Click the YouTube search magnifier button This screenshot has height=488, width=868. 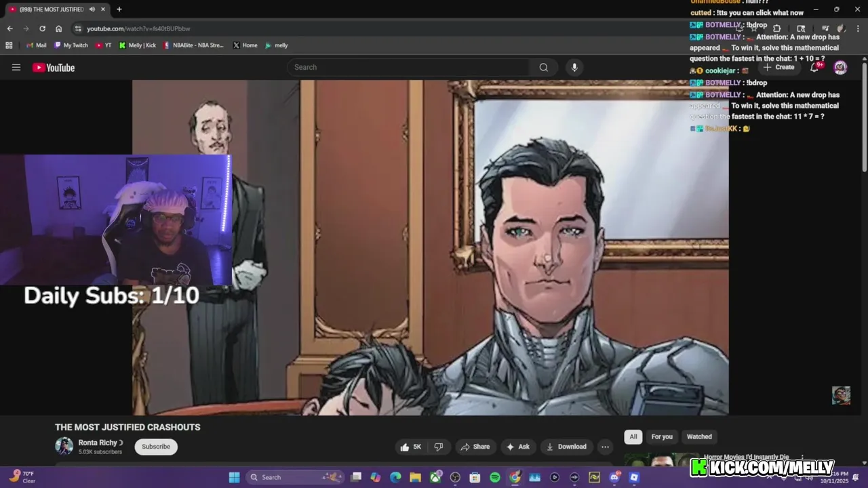[543, 67]
